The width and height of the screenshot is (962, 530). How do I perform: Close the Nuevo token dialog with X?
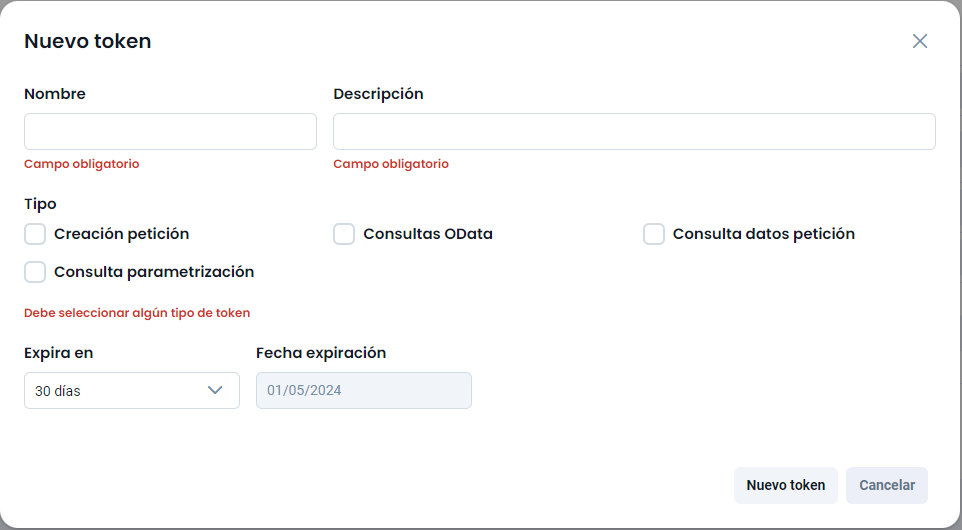click(920, 41)
